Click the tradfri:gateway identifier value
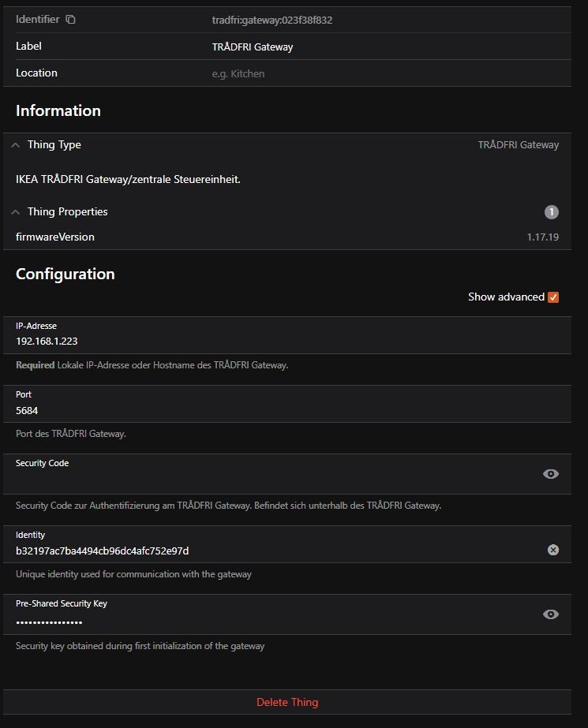Screen dimensions: 588x728 click(x=272, y=21)
